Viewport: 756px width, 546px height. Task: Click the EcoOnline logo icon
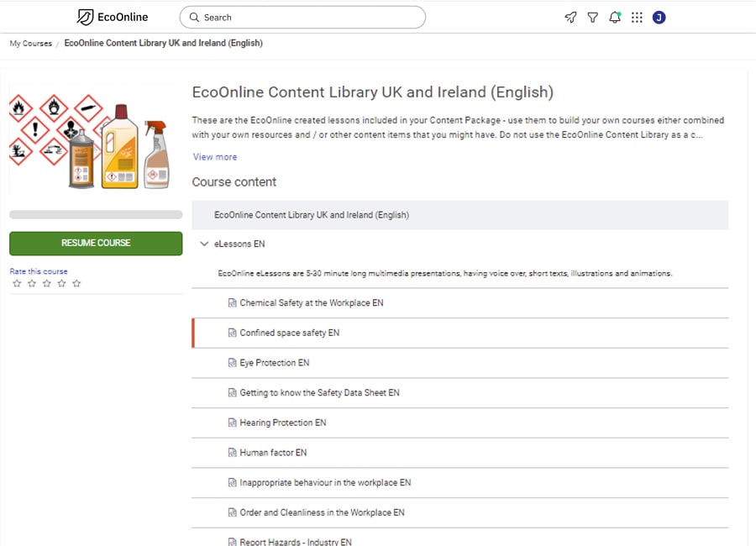point(85,18)
